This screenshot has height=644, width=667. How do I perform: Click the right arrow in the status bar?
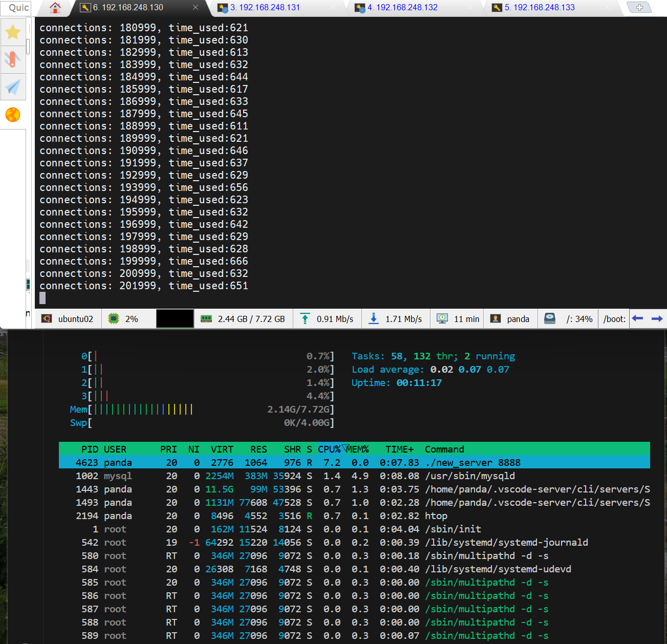(657, 318)
